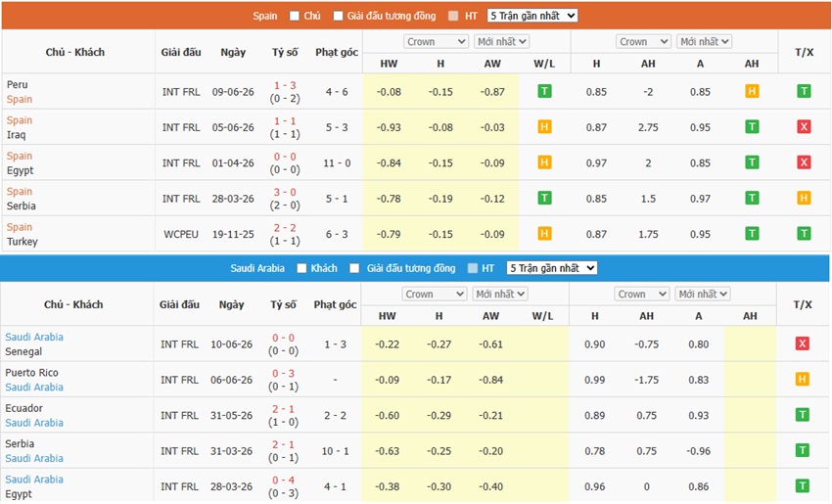The height and width of the screenshot is (504, 832).
Task: Click green T AH badge in Spain-Iraq row
Action: click(752, 127)
